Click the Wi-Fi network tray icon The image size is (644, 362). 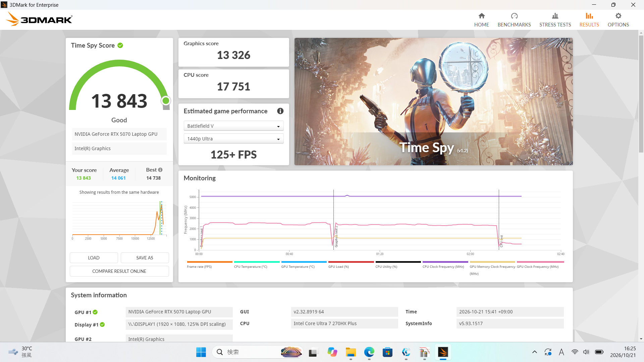tap(575, 352)
